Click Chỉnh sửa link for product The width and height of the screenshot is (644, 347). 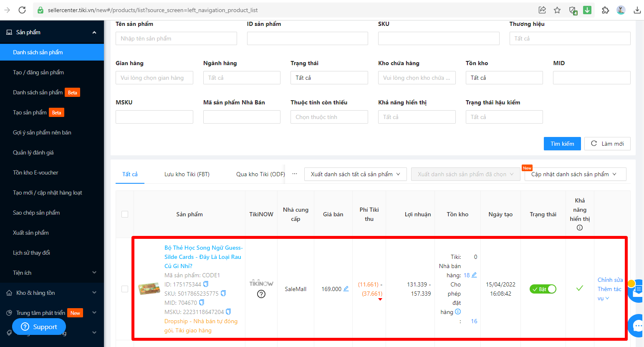click(x=610, y=280)
